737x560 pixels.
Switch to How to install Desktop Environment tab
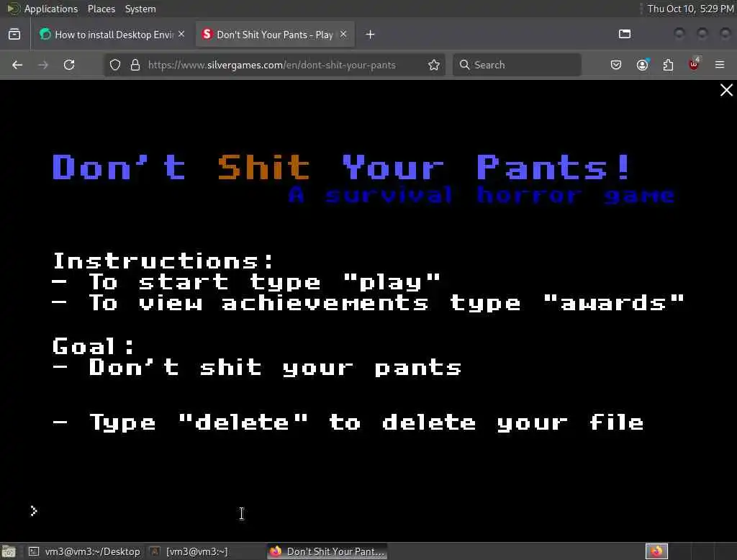pos(112,35)
